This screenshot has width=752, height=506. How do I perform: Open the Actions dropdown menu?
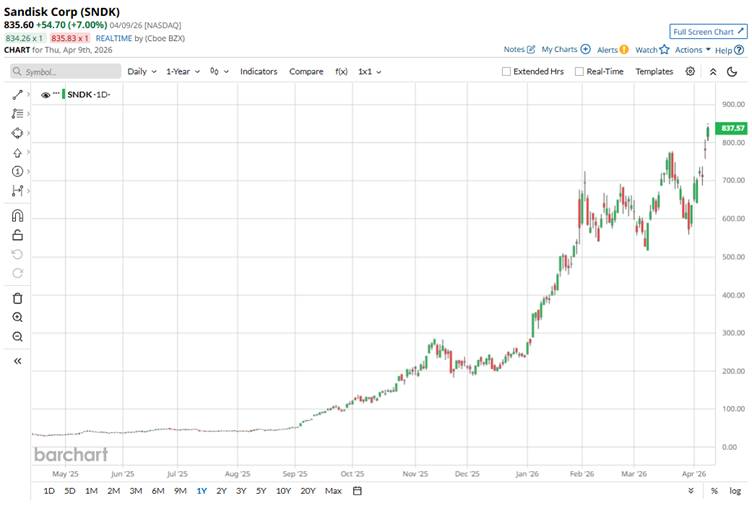[693, 49]
